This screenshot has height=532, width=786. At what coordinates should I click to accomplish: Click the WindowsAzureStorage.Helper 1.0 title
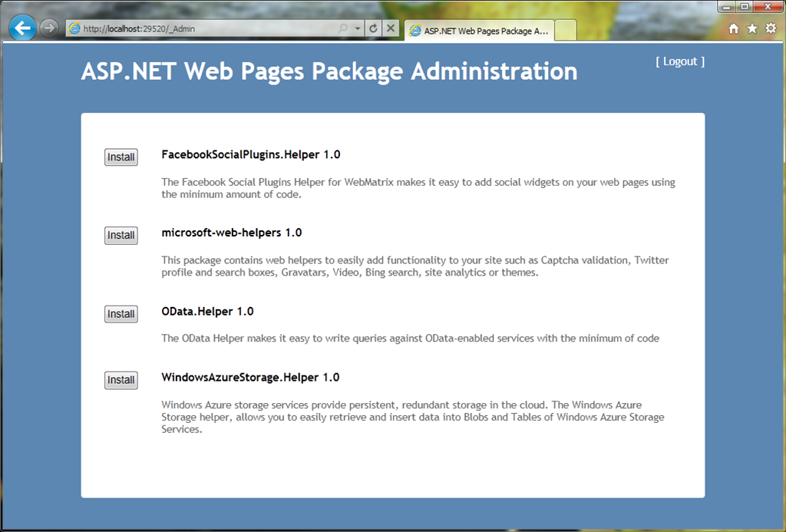(x=250, y=377)
